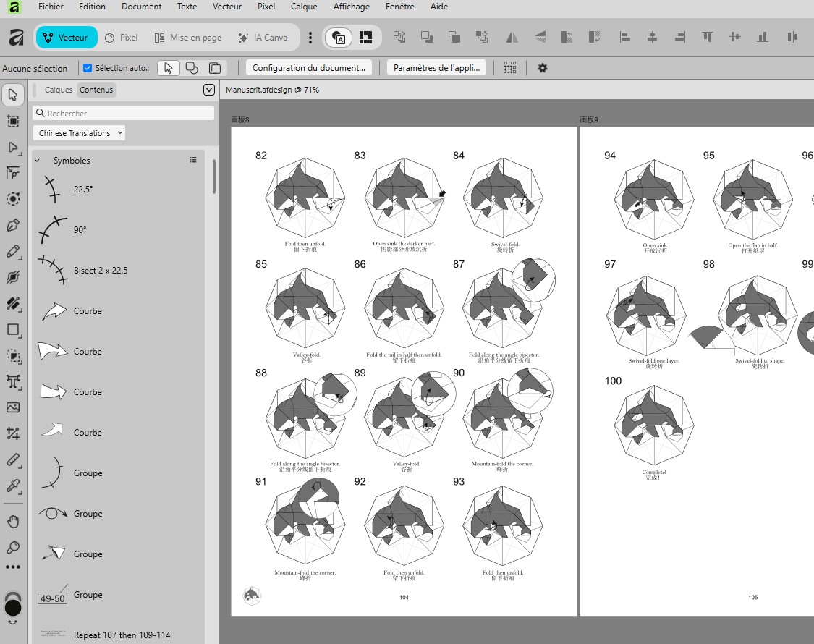Click the Rechercher search field
Viewport: 814px width, 644px height.
124,113
